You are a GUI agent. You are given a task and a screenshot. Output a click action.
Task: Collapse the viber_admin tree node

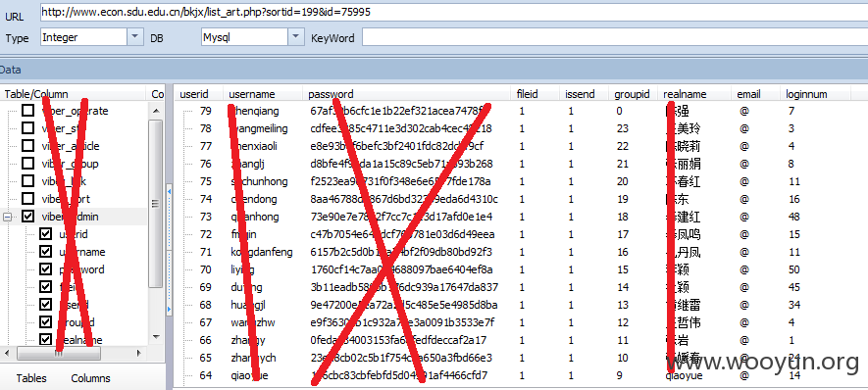tap(8, 217)
